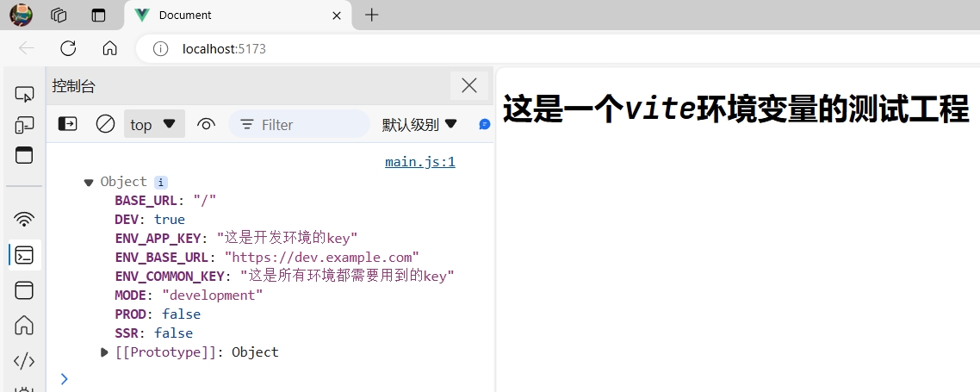Open the top JavaScript context dropdown
This screenshot has width=980, height=392.
(153, 124)
